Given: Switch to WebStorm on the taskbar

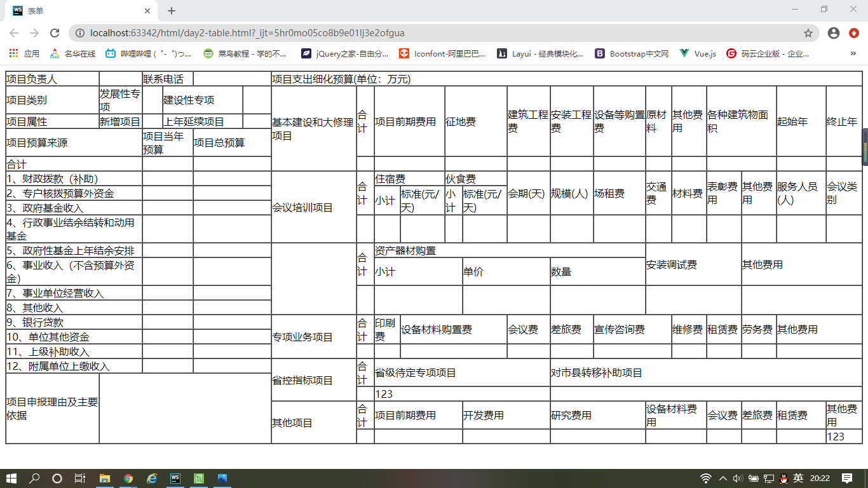Looking at the screenshot, I should coord(175,478).
